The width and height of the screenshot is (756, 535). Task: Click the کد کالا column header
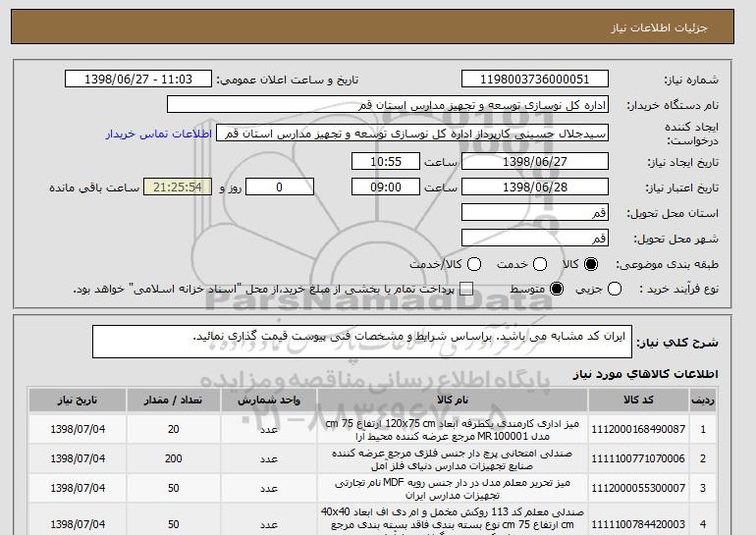638,401
